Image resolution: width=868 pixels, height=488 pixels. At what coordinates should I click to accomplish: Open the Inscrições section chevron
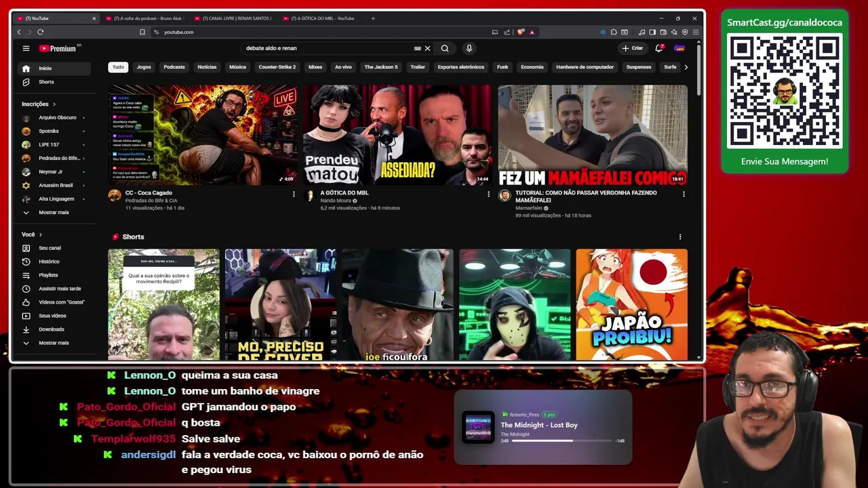[x=54, y=104]
